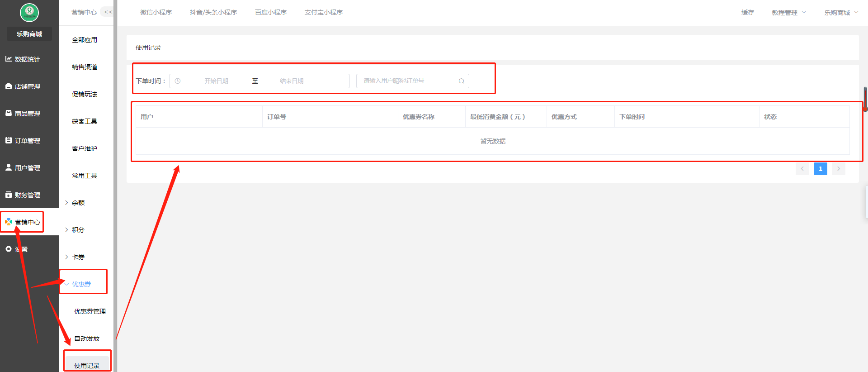Click the 营销中心 submenu title
This screenshot has width=868, height=372.
(x=84, y=12)
